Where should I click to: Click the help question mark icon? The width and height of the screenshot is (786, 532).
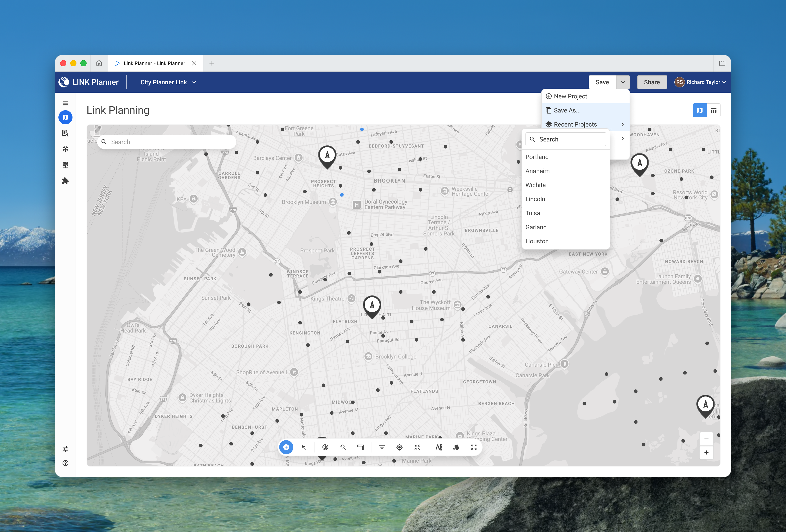point(65,463)
